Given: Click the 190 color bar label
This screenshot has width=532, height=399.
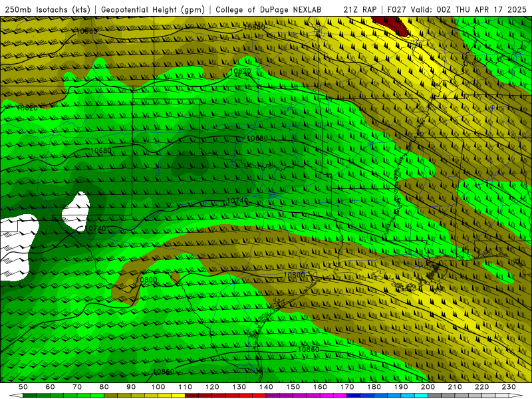Looking at the screenshot, I should point(402,387).
